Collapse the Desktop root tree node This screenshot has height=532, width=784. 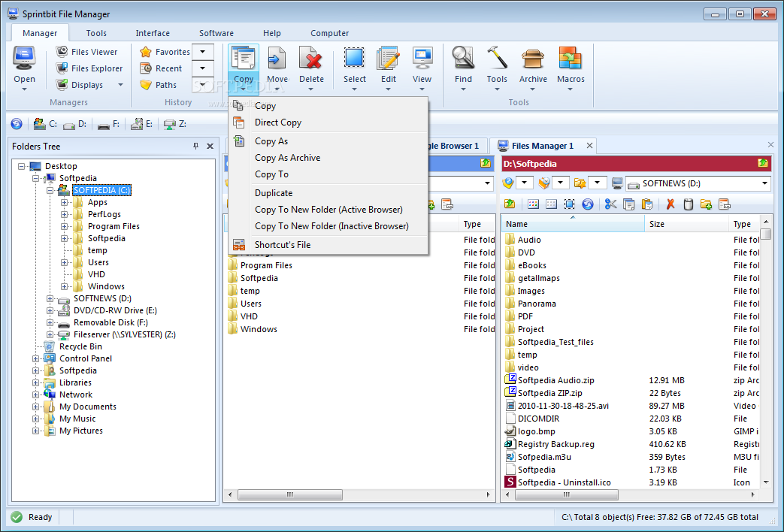(22, 166)
